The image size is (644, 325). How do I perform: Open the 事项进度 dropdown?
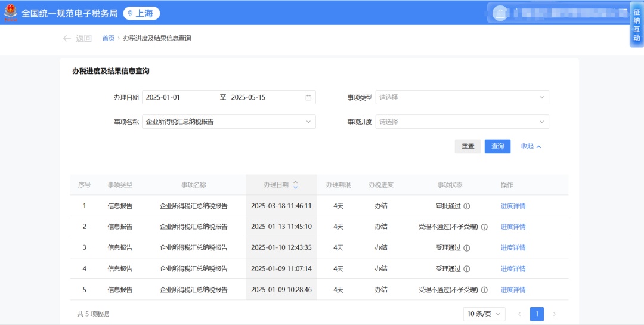(x=462, y=122)
